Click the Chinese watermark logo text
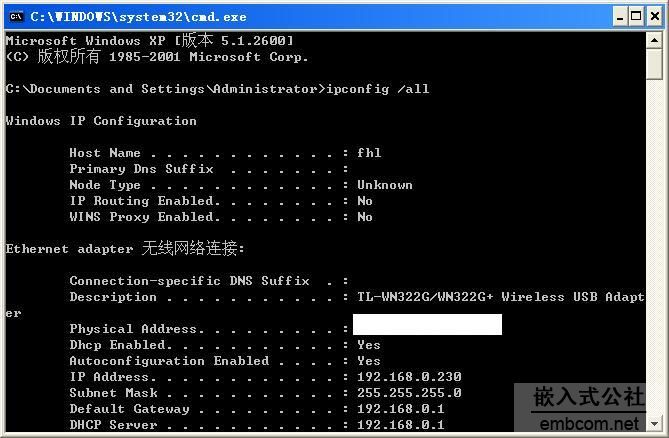The image size is (669, 438). [589, 396]
